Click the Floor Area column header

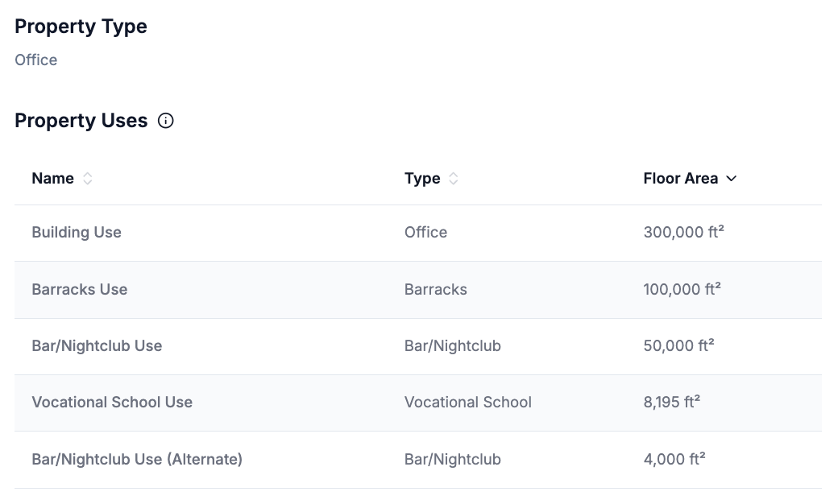coord(680,179)
